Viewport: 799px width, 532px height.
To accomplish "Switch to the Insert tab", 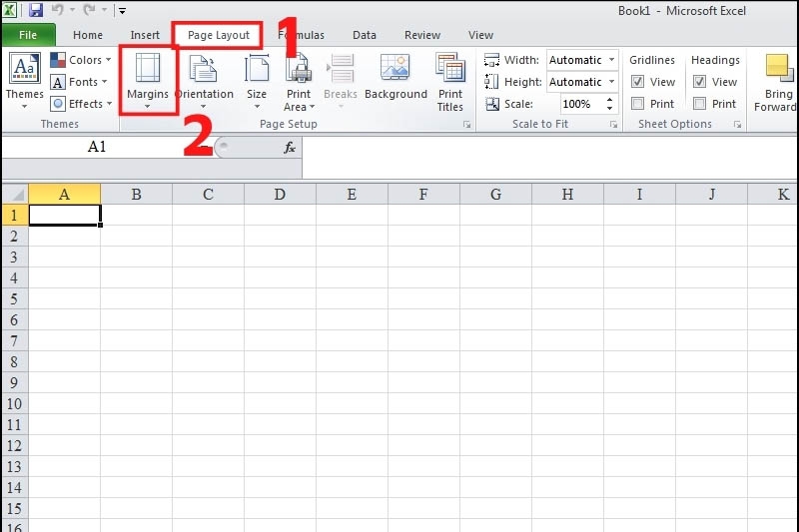I will [x=145, y=35].
